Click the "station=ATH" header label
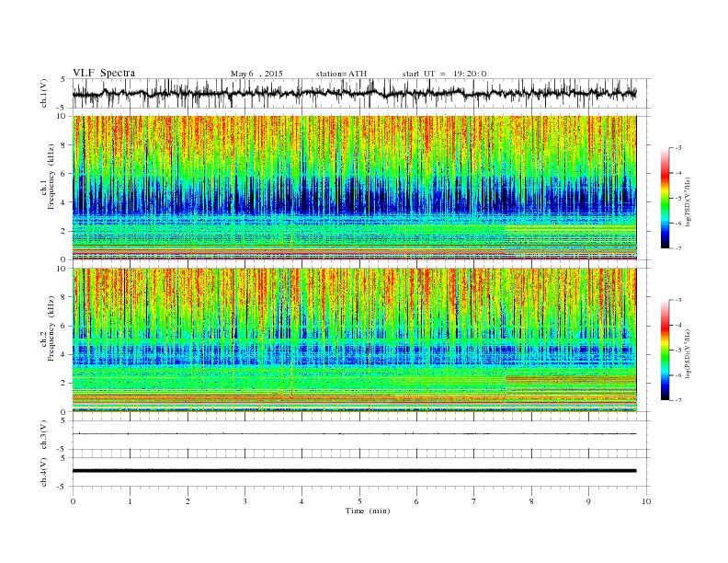This screenshot has width=728, height=563. click(x=341, y=74)
